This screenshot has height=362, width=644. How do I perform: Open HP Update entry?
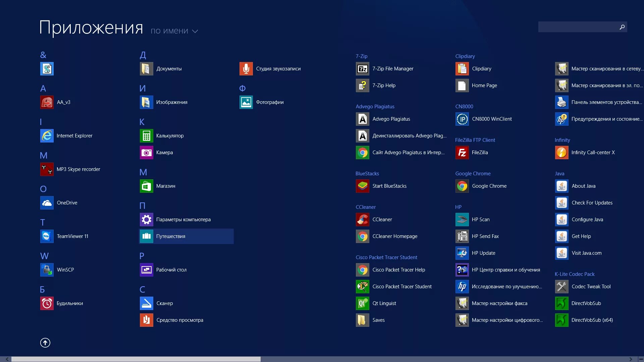(475, 253)
